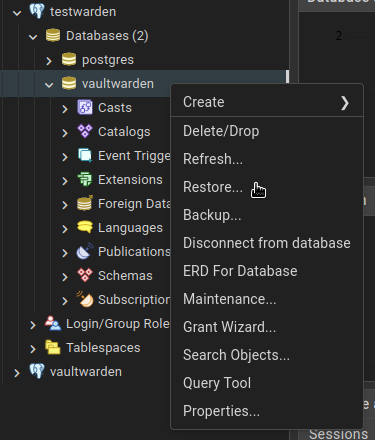Expand the bottom vaultwarden server node
This screenshot has width=375, height=440.
point(17,373)
